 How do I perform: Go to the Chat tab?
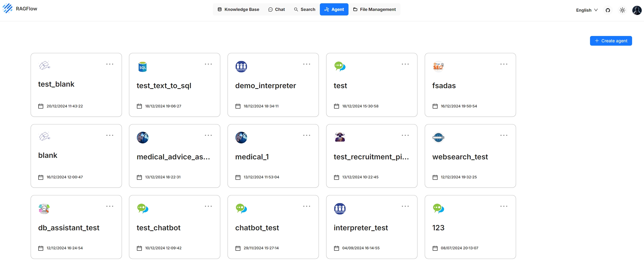[x=277, y=9]
